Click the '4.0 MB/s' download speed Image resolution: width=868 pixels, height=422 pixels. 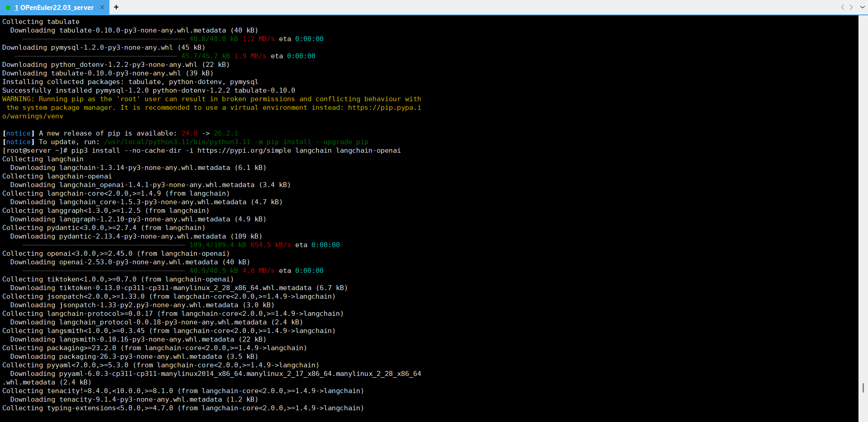coord(259,271)
